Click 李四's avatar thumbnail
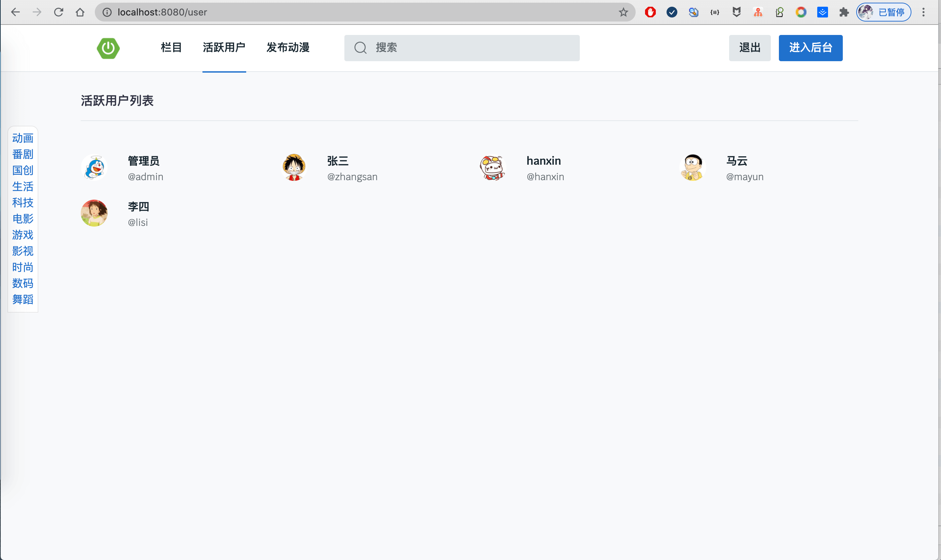Screen dimensions: 941x560 (94, 213)
